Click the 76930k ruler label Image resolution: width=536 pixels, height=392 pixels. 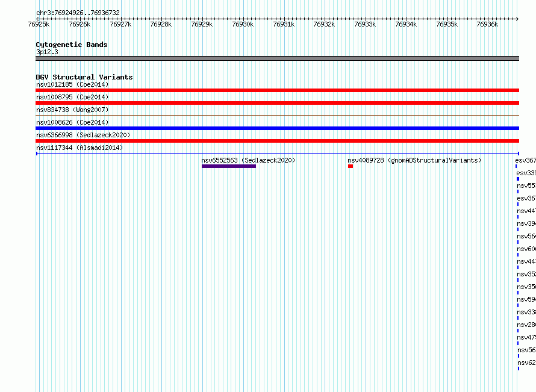click(x=243, y=24)
